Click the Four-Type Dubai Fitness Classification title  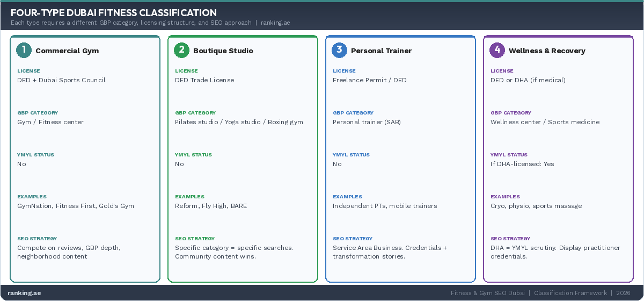[114, 13]
